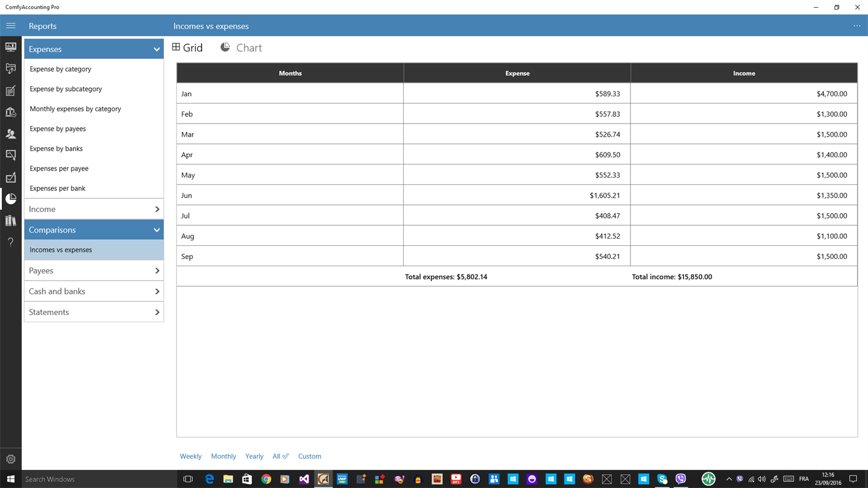Open the hamburger navigation menu
Viewport: 868px width, 488px height.
[11, 26]
